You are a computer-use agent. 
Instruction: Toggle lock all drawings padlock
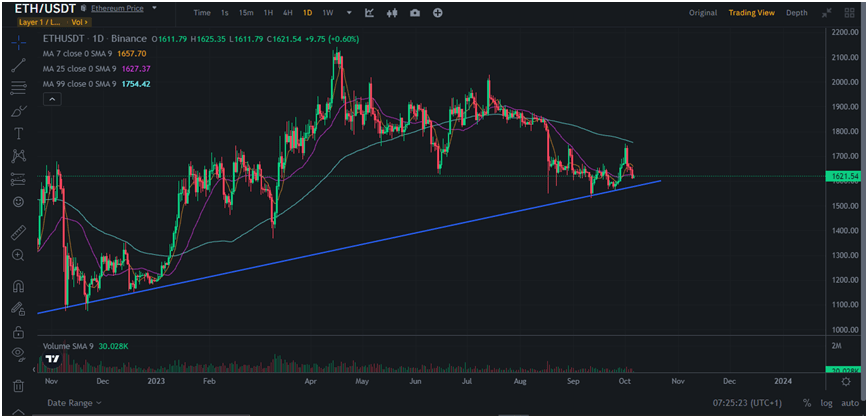click(18, 332)
